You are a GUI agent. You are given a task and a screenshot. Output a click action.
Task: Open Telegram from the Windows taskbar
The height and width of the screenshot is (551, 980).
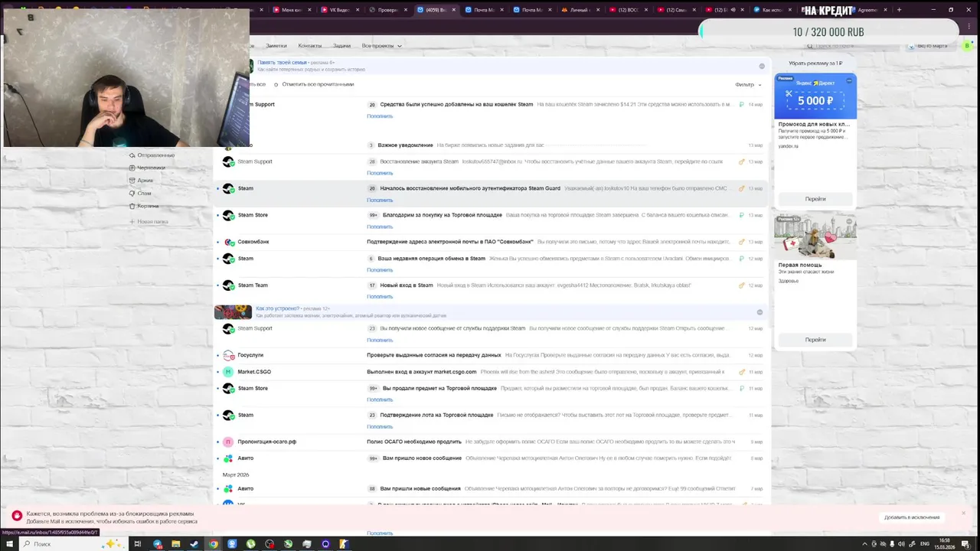tap(157, 544)
